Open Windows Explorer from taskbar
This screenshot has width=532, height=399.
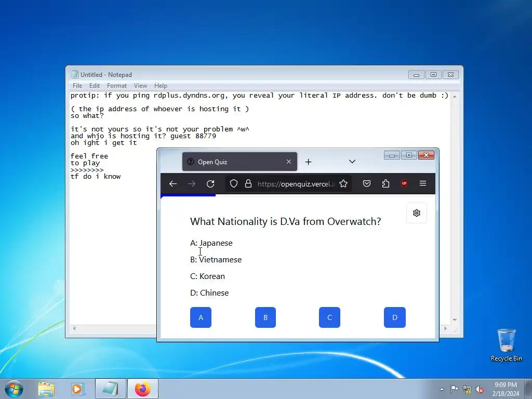(x=46, y=389)
